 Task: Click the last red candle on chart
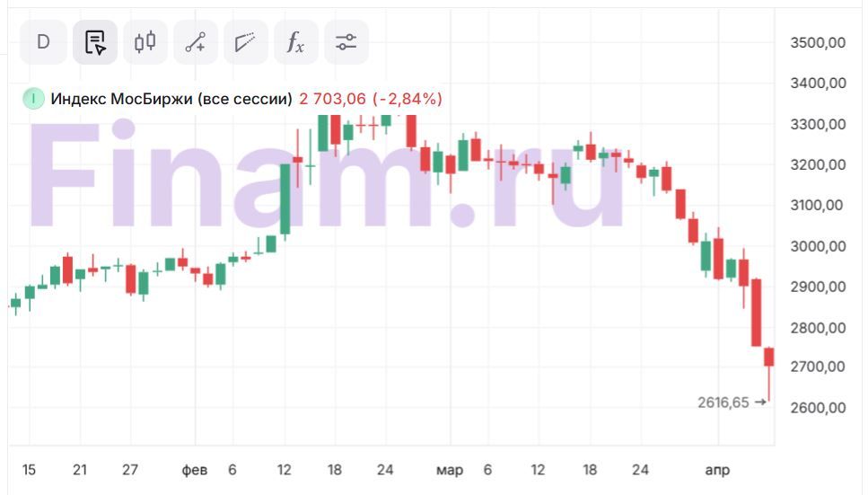click(769, 357)
